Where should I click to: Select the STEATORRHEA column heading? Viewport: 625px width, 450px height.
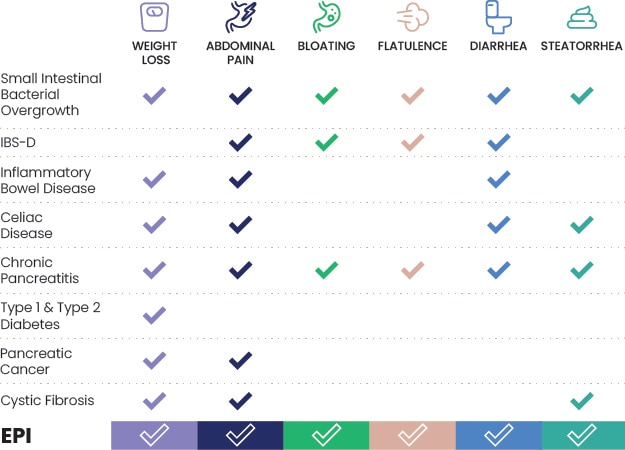pyautogui.click(x=582, y=46)
